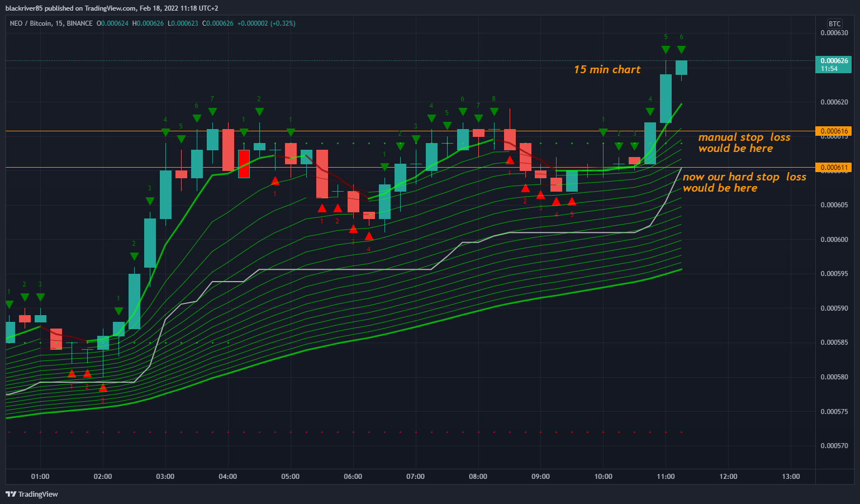Click the 13:00 time axis label
The width and height of the screenshot is (860, 504).
tap(791, 477)
